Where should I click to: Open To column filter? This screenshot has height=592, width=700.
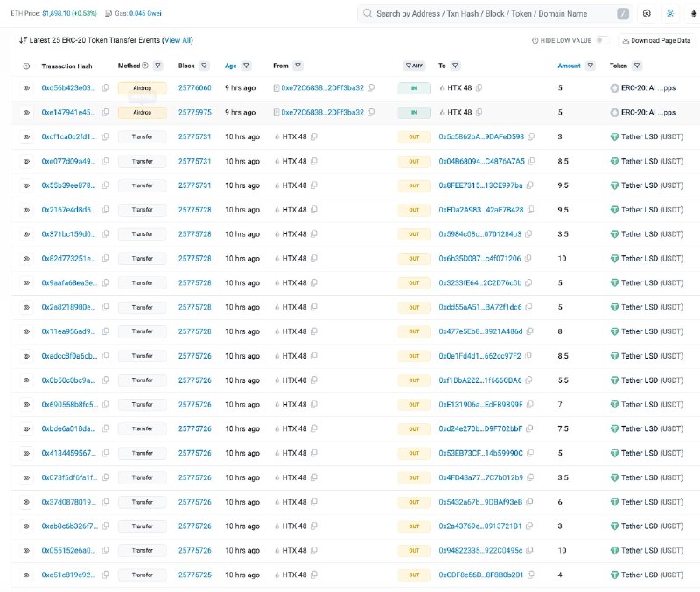tap(455, 66)
